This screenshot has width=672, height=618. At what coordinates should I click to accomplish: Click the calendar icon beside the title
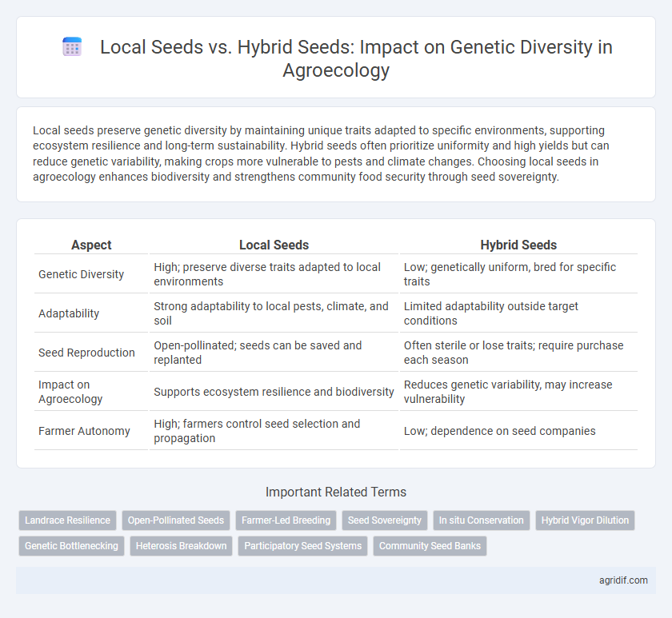point(72,46)
